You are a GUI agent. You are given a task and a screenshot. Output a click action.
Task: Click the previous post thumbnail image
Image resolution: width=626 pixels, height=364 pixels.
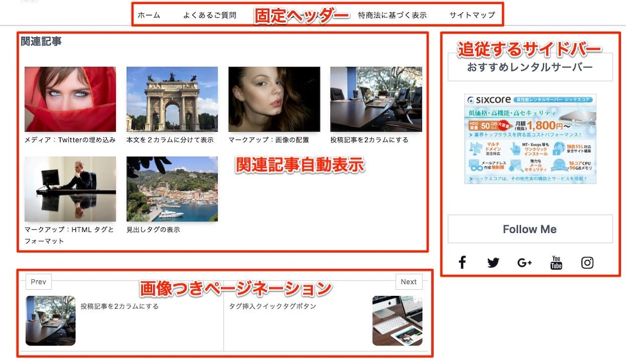[51, 320]
